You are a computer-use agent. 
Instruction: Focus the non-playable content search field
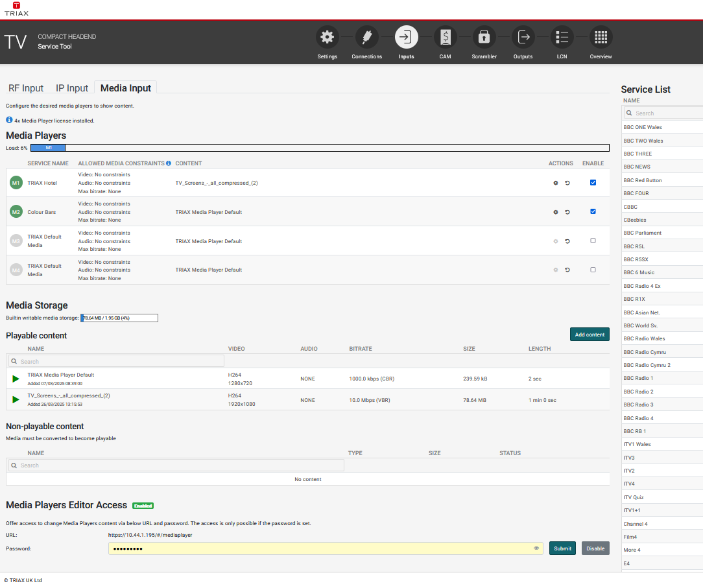click(176, 465)
